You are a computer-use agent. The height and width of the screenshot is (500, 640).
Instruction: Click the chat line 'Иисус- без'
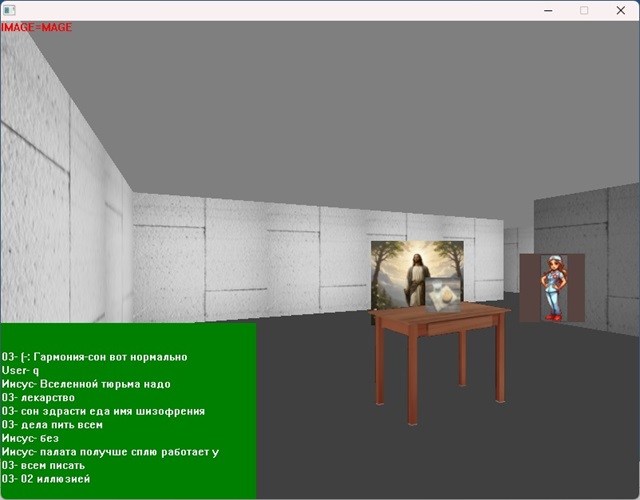tap(33, 438)
